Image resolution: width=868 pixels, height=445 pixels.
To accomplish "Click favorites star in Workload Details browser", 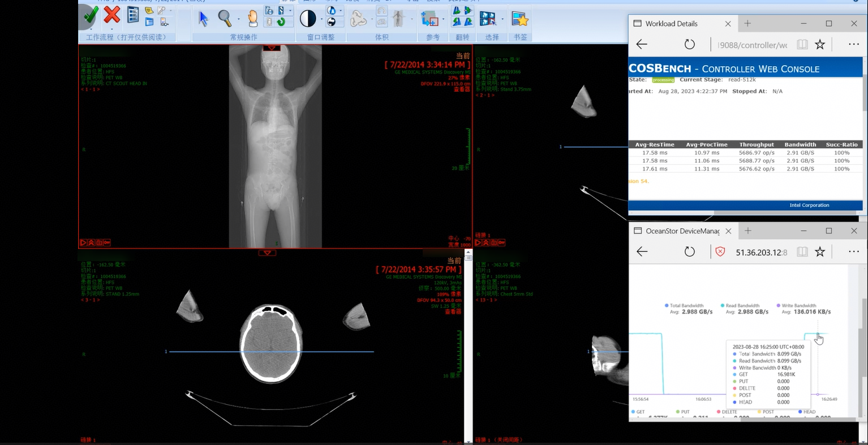I will [820, 44].
